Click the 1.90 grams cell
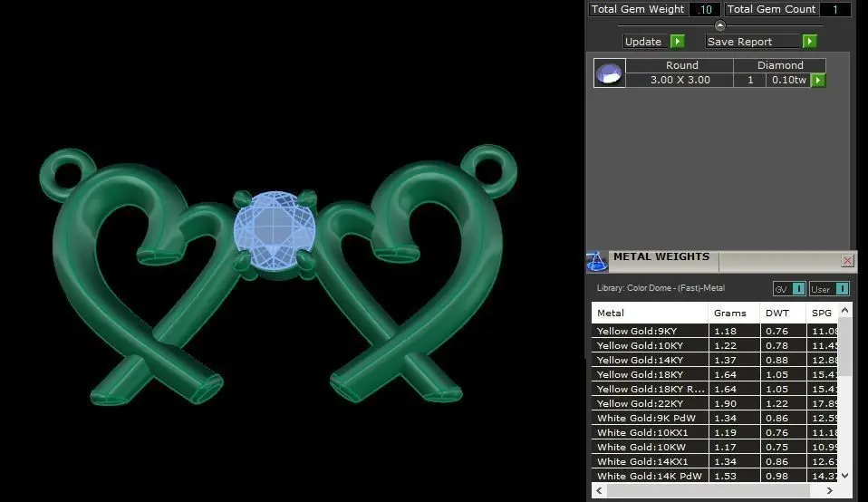This screenshot has width=868, height=502. click(x=734, y=403)
